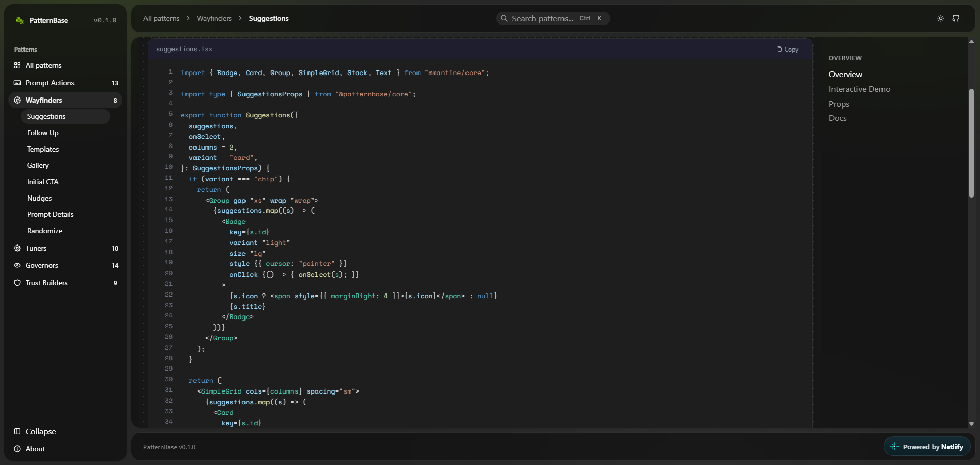Open the Follow Up pattern

[65, 133]
